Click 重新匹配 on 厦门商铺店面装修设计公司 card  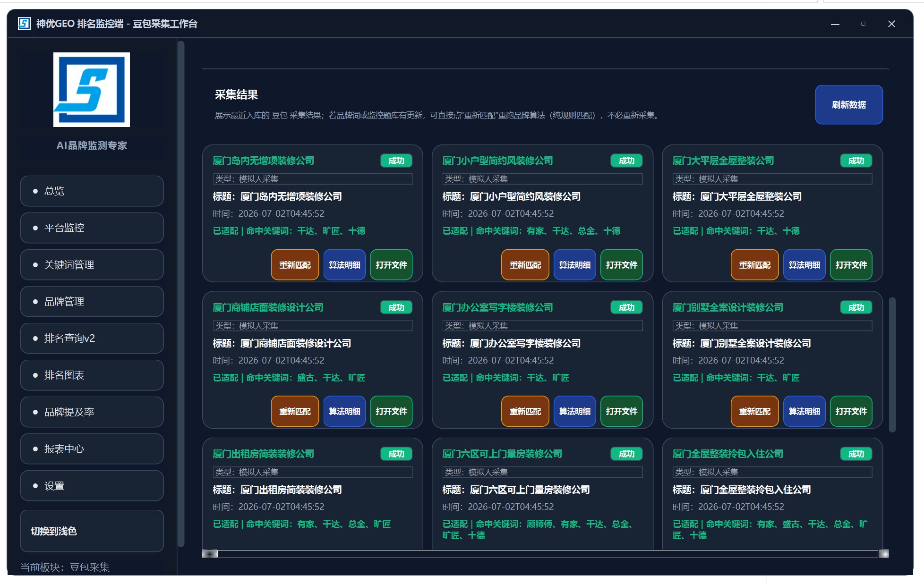pyautogui.click(x=295, y=411)
